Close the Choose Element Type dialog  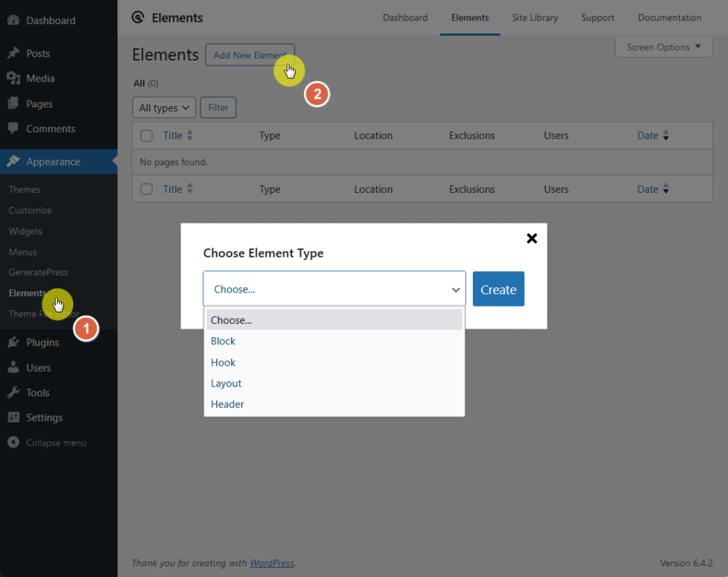[532, 238]
